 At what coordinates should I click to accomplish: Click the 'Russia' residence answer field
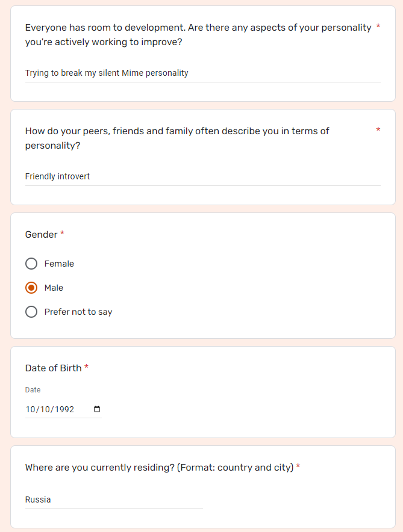(x=114, y=500)
